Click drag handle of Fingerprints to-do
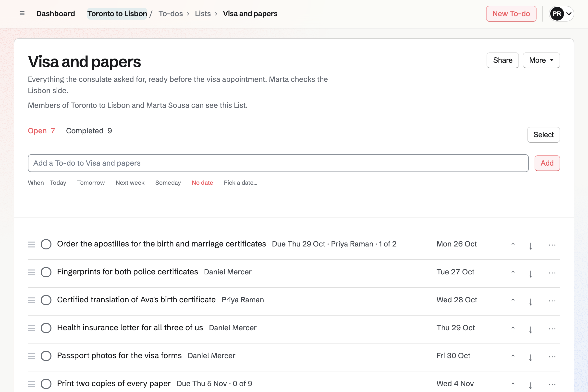The image size is (588, 392). click(x=31, y=272)
